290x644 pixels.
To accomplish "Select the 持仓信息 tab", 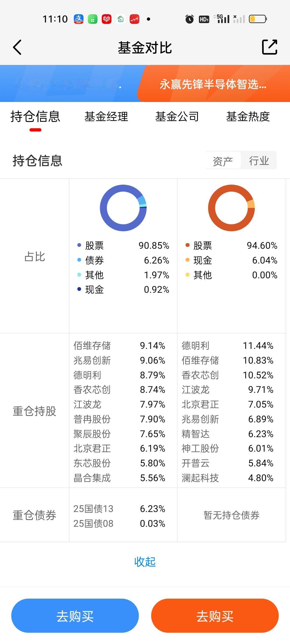I will coord(35,117).
